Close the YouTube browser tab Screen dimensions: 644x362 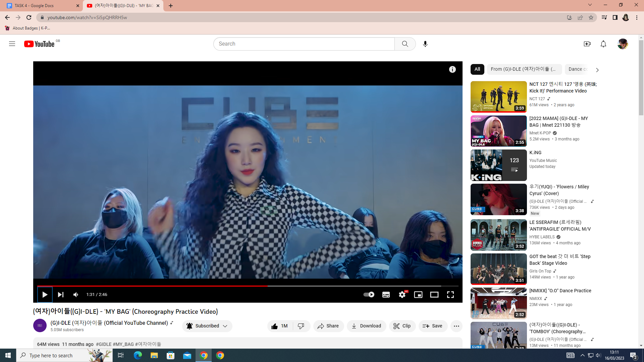point(158,6)
